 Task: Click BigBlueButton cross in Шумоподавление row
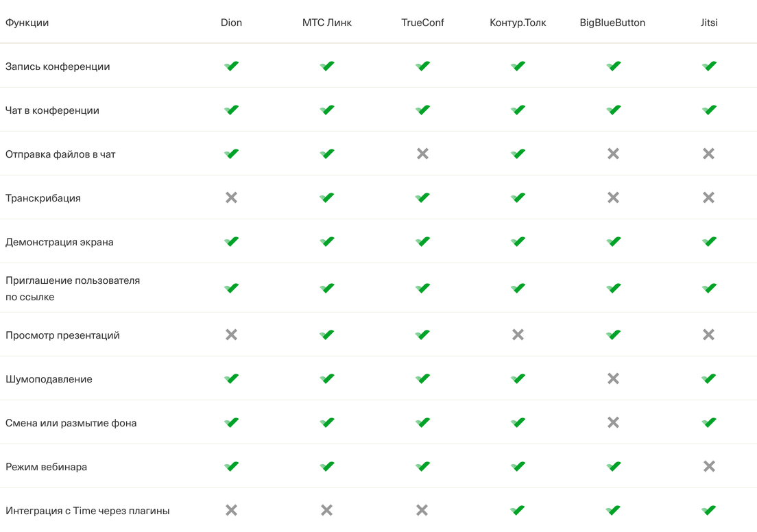coord(613,378)
